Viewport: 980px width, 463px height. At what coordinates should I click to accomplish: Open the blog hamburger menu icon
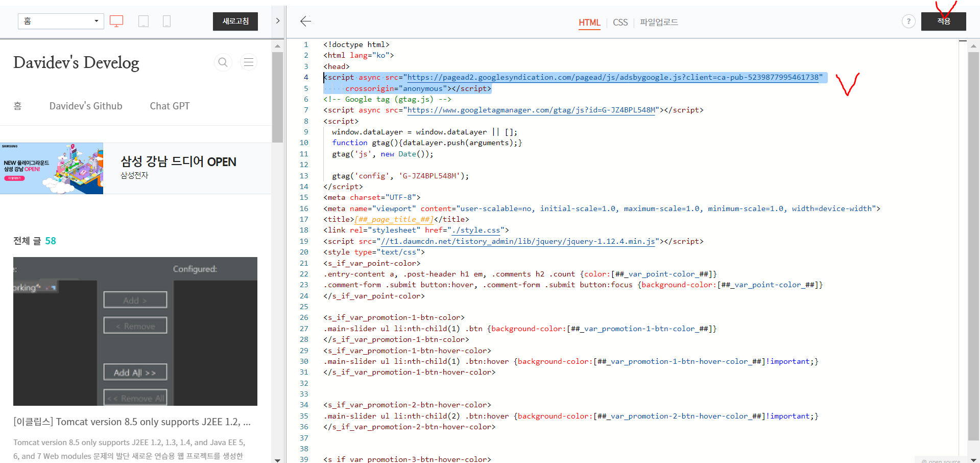coord(249,62)
